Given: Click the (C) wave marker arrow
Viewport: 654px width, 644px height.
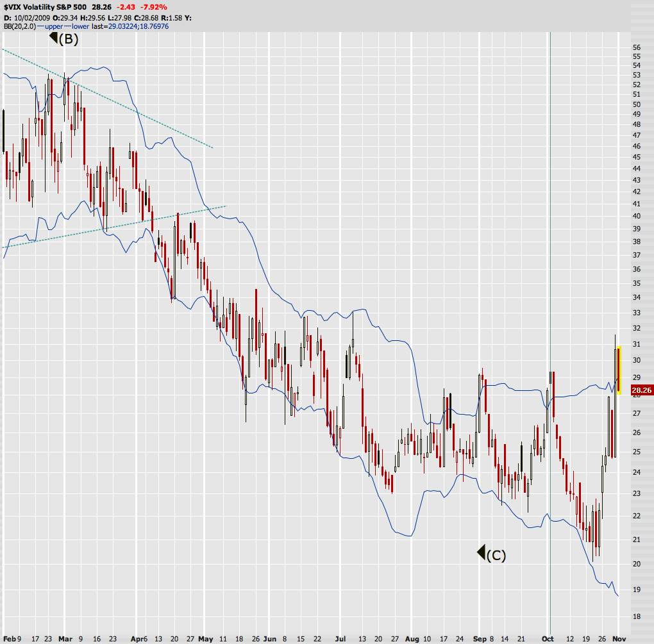Looking at the screenshot, I should (x=481, y=552).
